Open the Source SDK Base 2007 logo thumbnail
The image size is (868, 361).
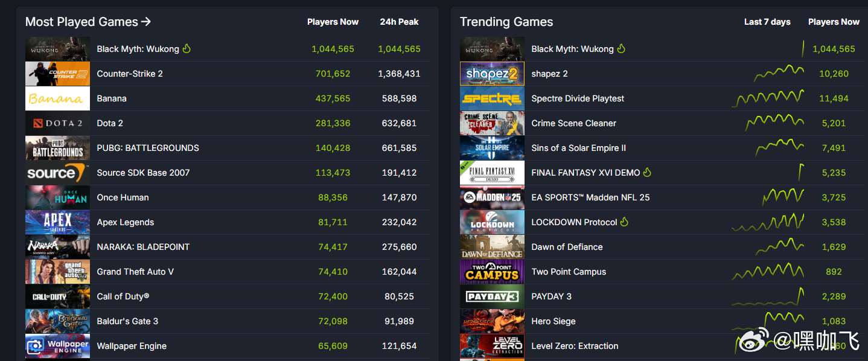(57, 173)
